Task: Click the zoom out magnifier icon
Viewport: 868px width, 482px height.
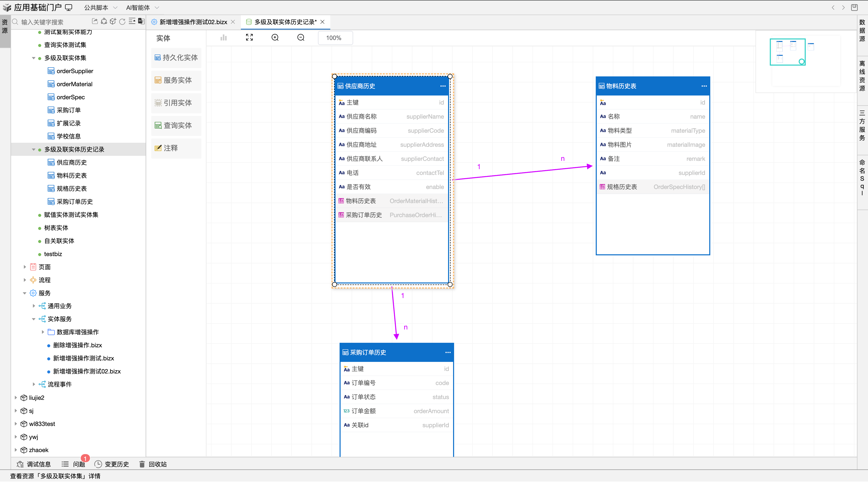Action: click(x=301, y=37)
